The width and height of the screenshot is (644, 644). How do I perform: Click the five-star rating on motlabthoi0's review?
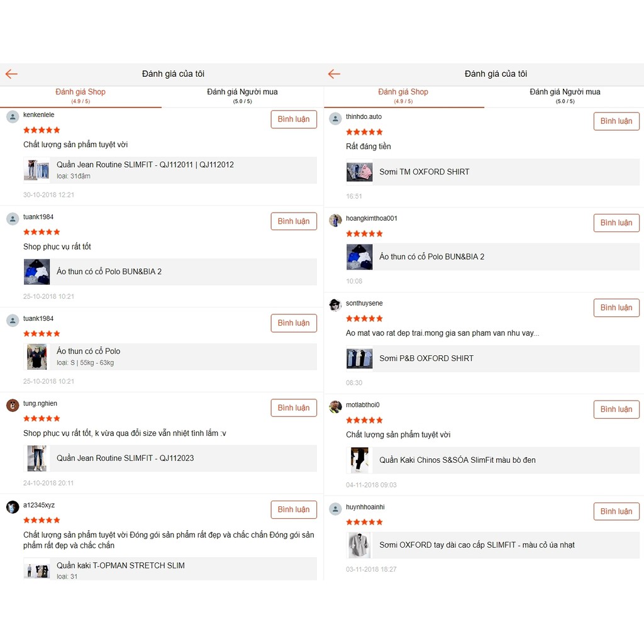click(x=364, y=420)
